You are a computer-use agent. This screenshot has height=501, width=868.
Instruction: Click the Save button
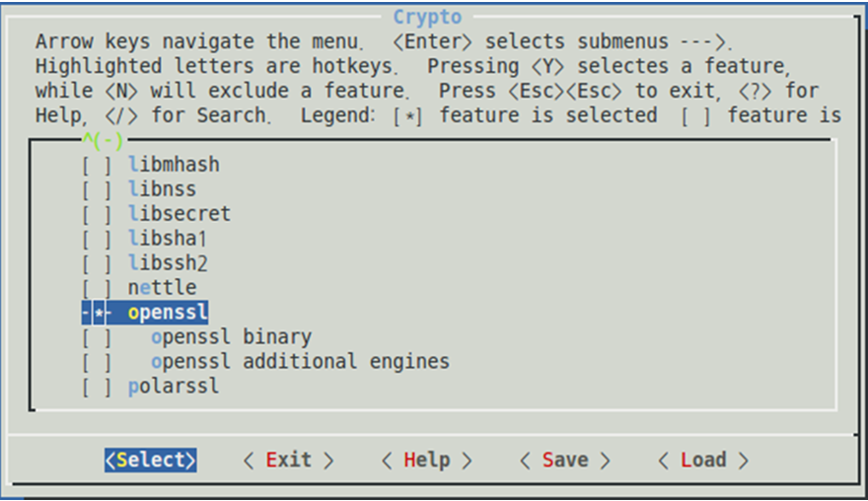click(564, 461)
